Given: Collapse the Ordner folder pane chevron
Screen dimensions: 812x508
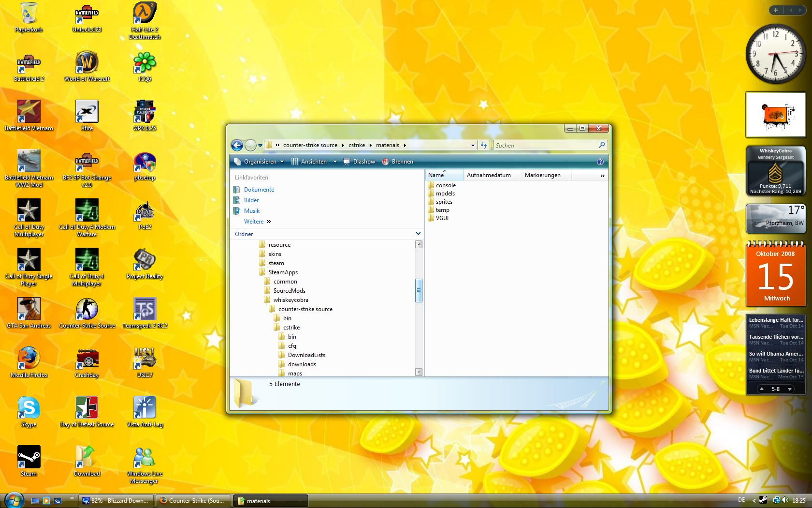Looking at the screenshot, I should (x=418, y=234).
